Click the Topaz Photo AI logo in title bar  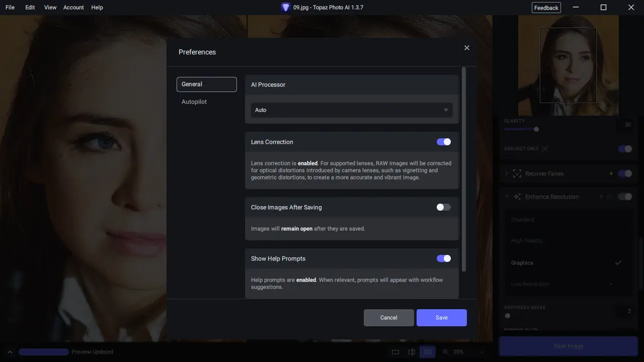285,8
